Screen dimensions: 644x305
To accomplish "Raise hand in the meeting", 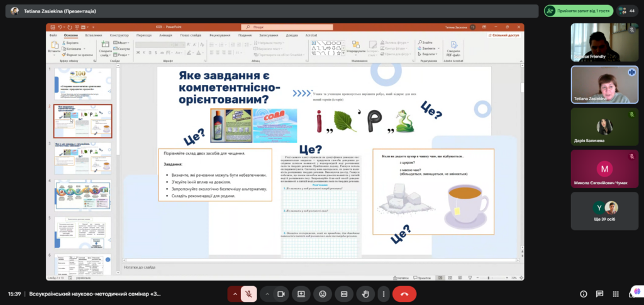I will click(365, 294).
